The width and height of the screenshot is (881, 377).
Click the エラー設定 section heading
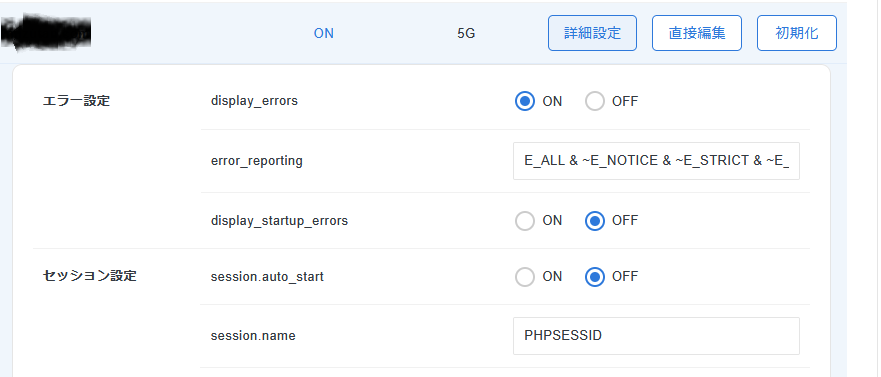76,101
